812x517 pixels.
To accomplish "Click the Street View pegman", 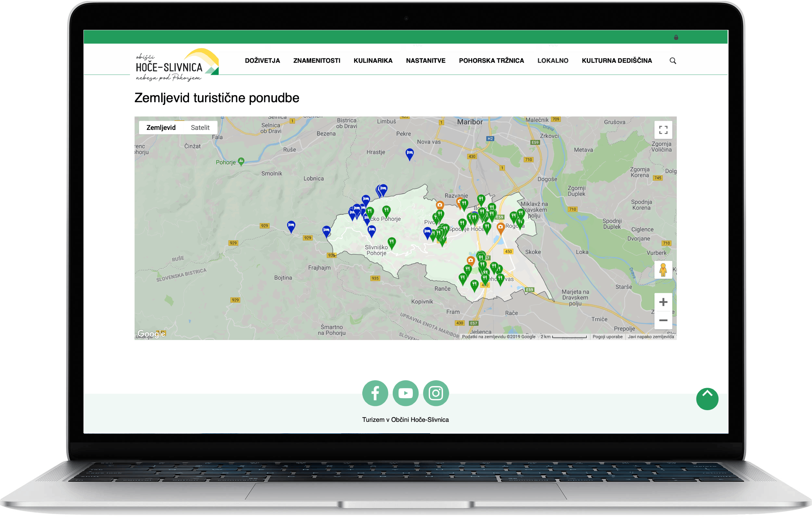I will [x=663, y=270].
